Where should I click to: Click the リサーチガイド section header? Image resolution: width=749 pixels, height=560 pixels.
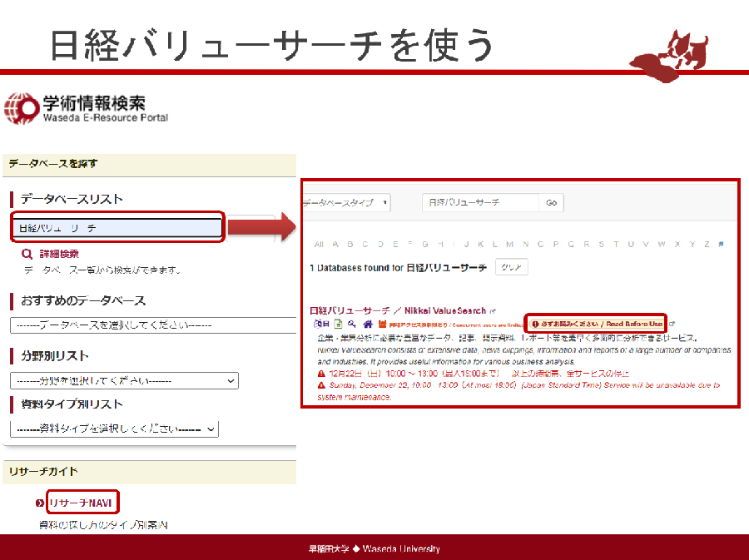pos(149,472)
